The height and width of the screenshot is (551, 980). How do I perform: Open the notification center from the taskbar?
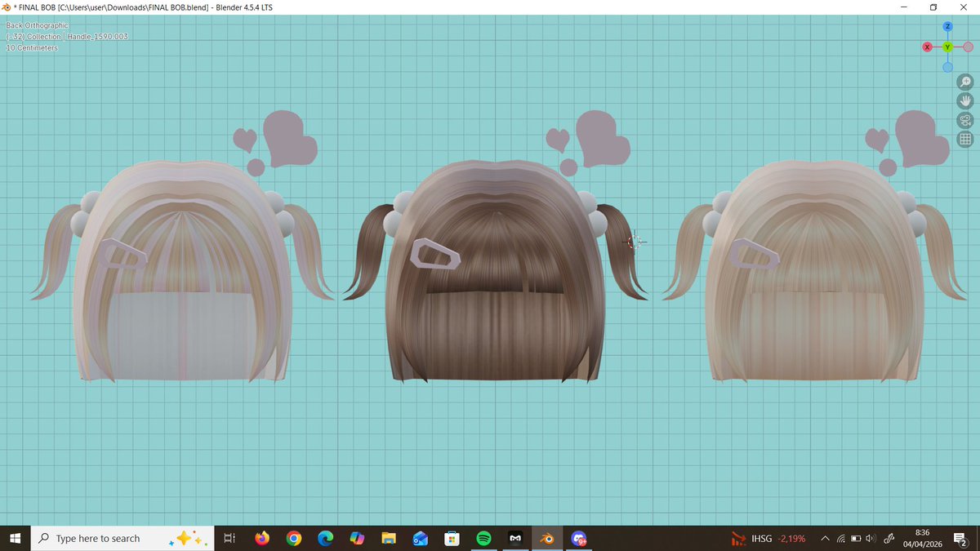[960, 539]
